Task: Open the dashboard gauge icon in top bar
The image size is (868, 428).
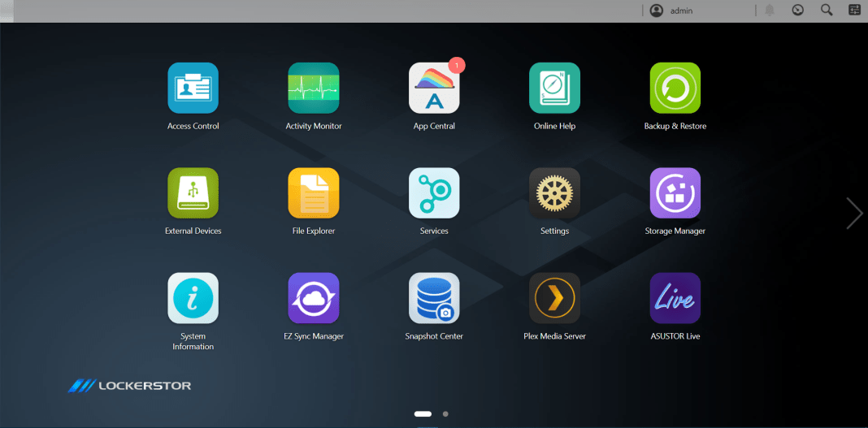Action: [797, 10]
